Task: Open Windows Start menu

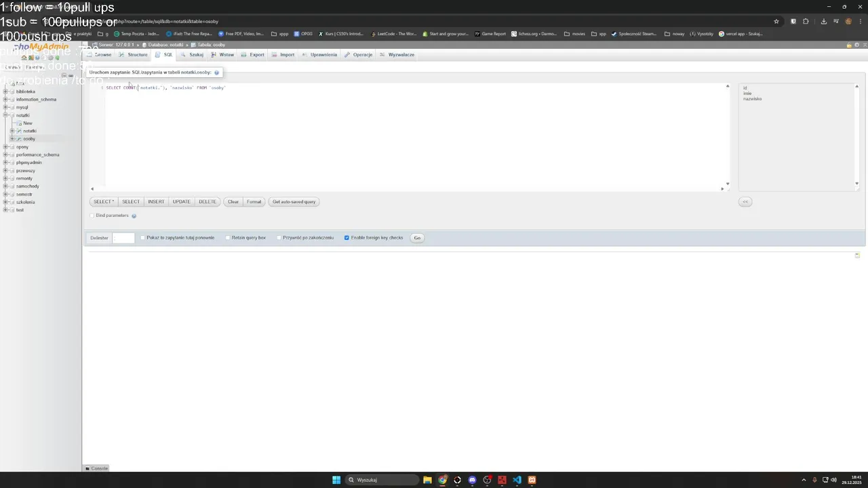Action: click(336, 480)
